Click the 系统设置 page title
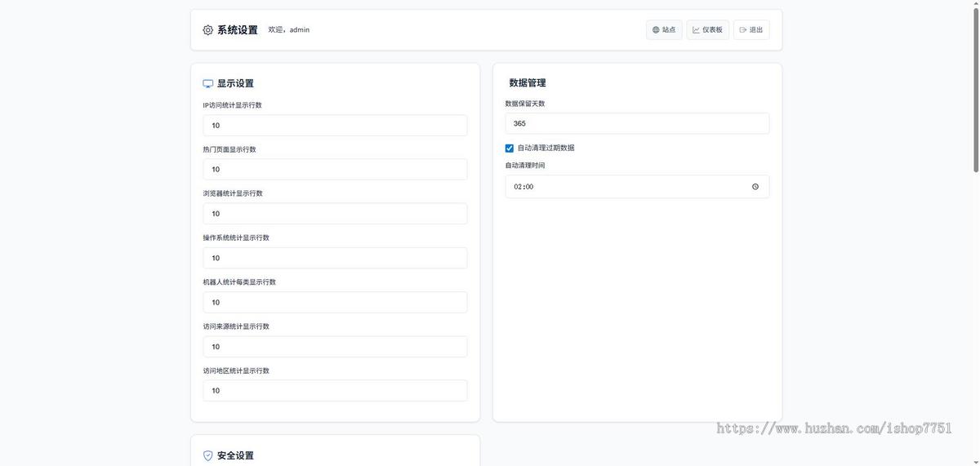 238,30
